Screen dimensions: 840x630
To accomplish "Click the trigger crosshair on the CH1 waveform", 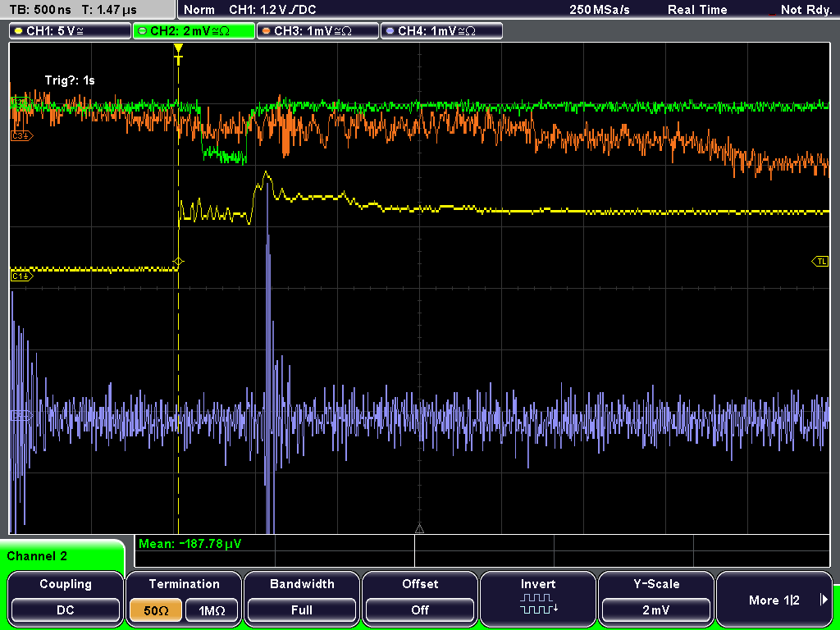I will click(178, 262).
